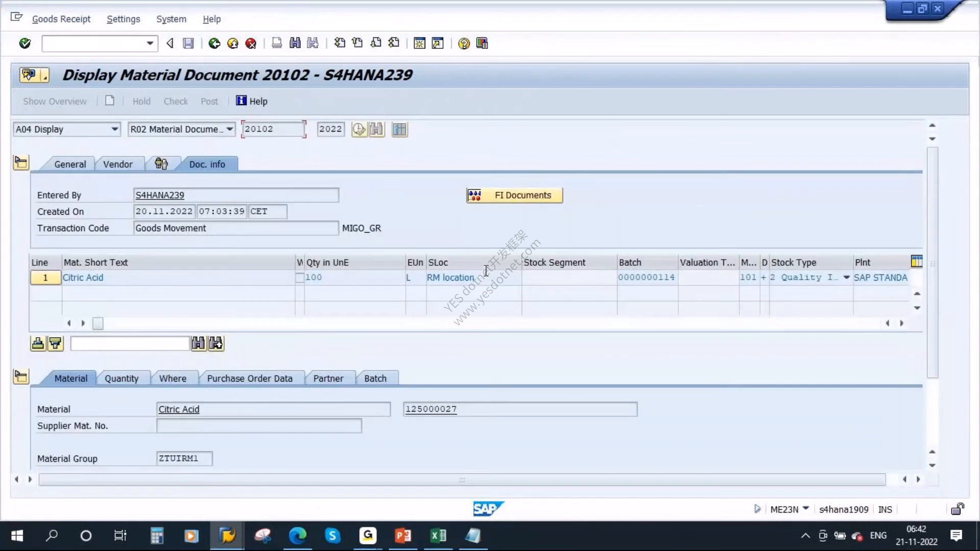
Task: Expand the status bar triangle before ME23N
Action: [x=757, y=509]
